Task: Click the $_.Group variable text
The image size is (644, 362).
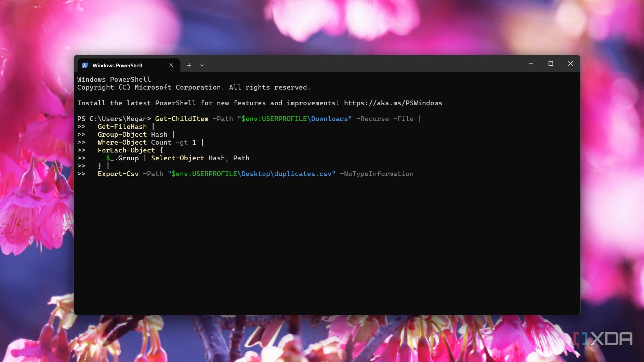Action: [122, 158]
